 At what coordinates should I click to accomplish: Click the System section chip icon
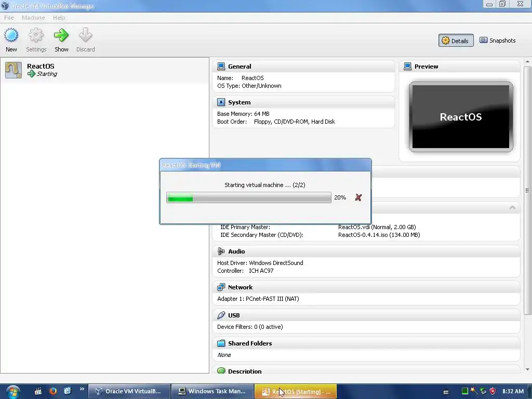221,102
